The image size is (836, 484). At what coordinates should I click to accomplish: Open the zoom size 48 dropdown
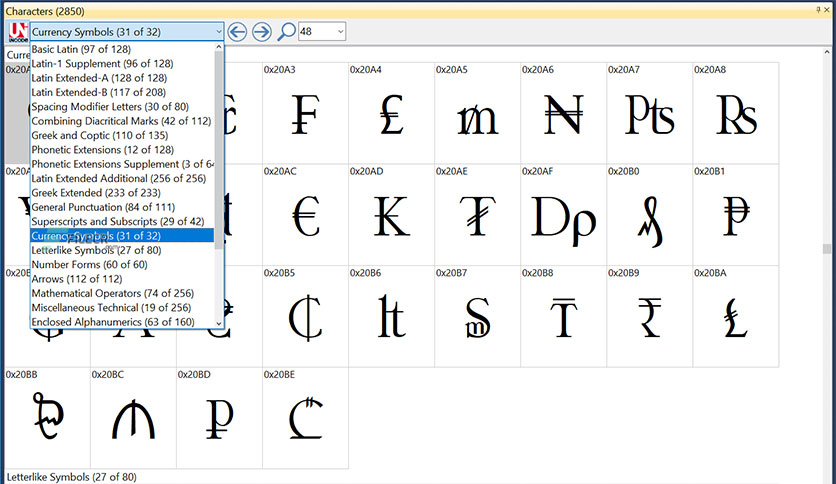click(322, 32)
